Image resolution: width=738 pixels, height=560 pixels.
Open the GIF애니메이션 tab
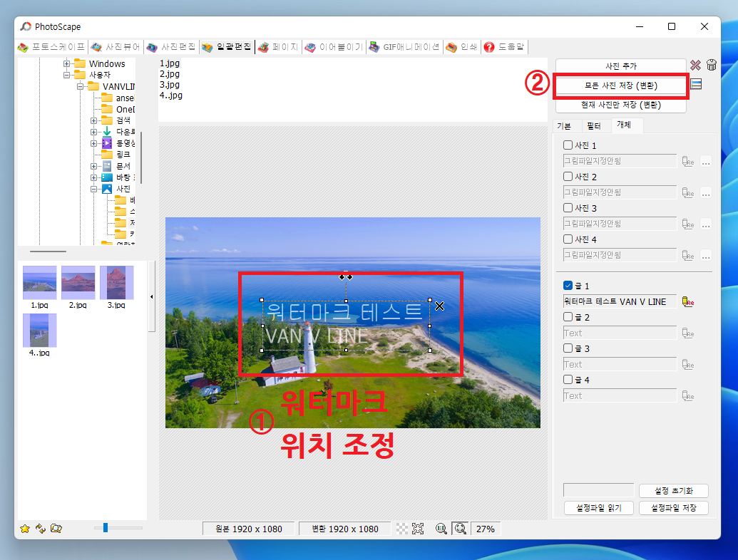pyautogui.click(x=405, y=47)
